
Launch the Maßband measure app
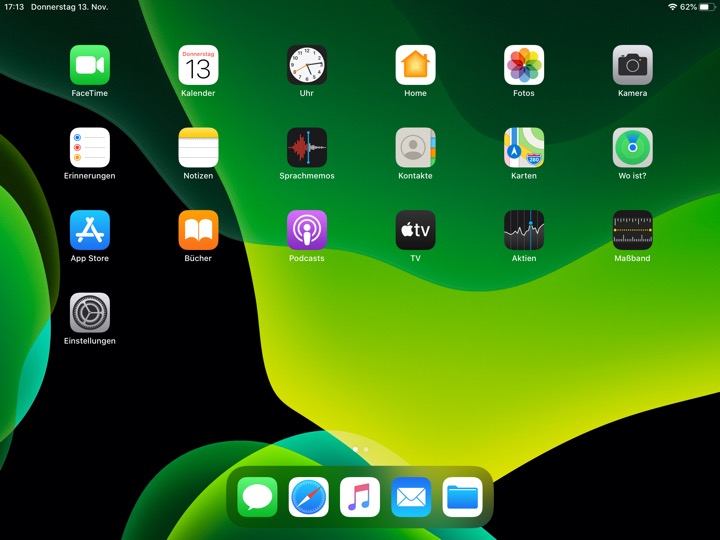tap(632, 230)
